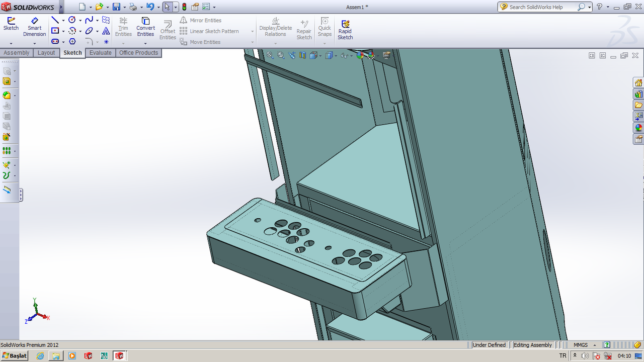This screenshot has width=644, height=362.
Task: Open Undo dropdown arrow
Action: tap(158, 7)
